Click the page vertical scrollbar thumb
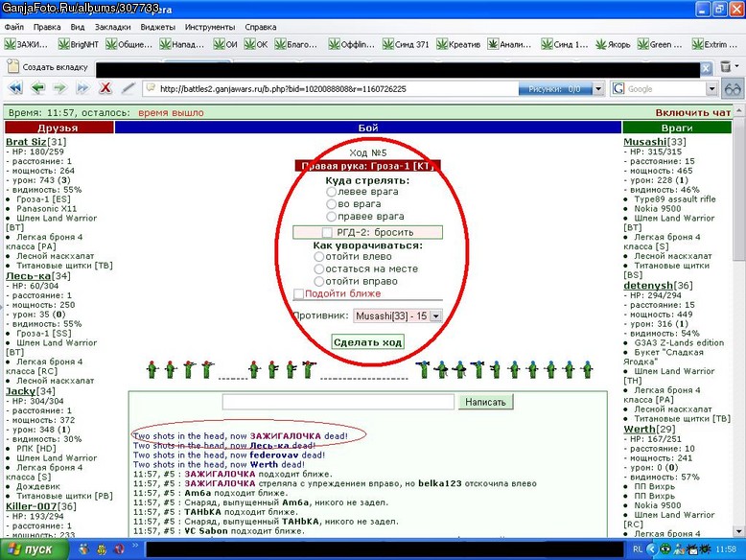Screen dimensions: 746x560 coord(738,188)
